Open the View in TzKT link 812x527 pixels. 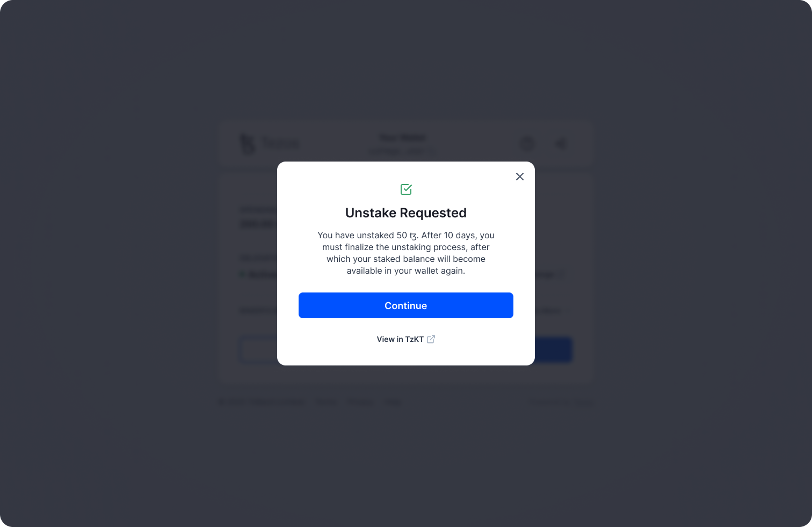(400, 339)
